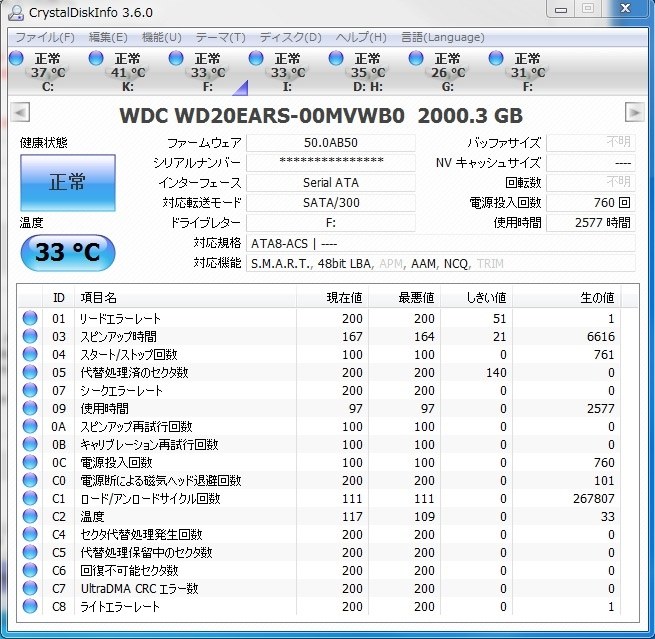Click the ドライブレター field showing F:

[331, 223]
